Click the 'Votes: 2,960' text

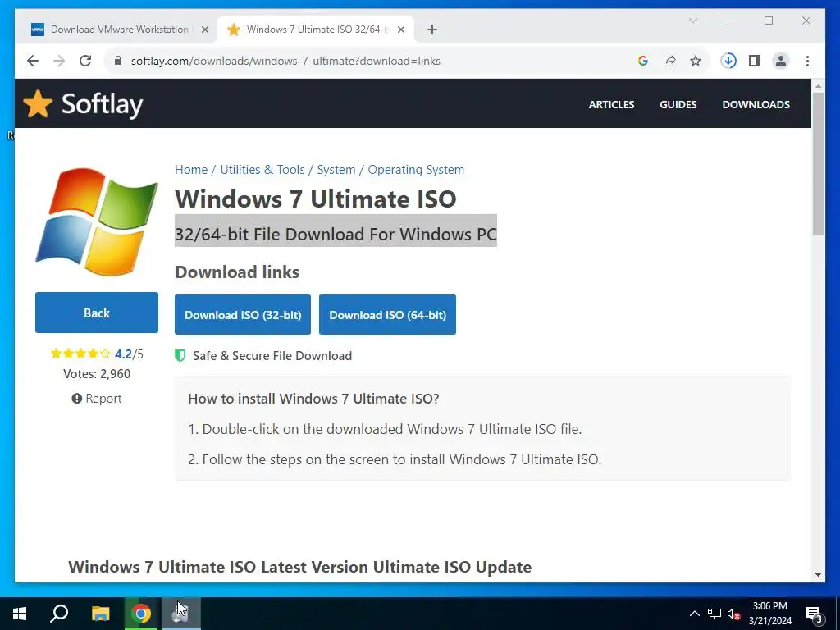[x=97, y=374]
